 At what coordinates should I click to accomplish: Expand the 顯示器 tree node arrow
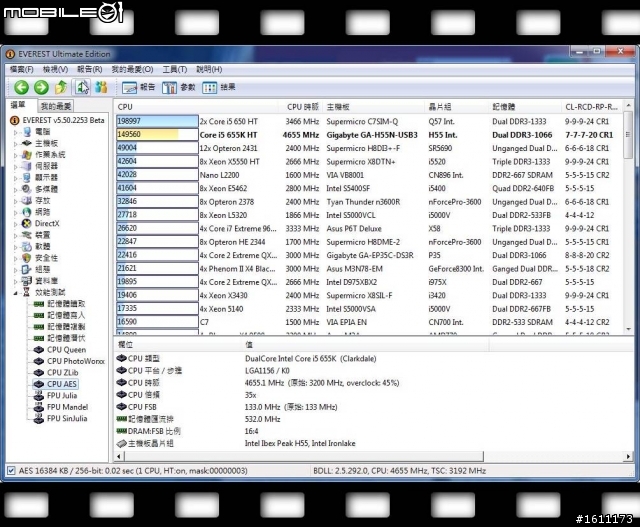pyautogui.click(x=16, y=178)
